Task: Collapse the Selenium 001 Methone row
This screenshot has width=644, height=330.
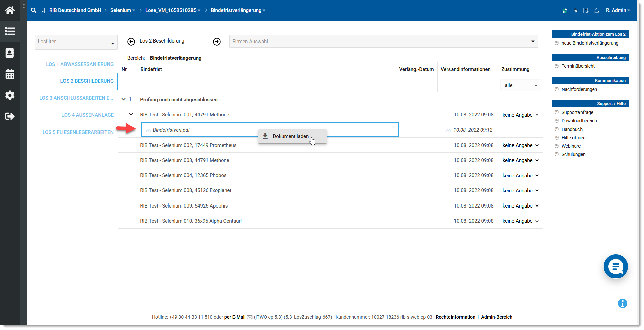Action: (131, 114)
